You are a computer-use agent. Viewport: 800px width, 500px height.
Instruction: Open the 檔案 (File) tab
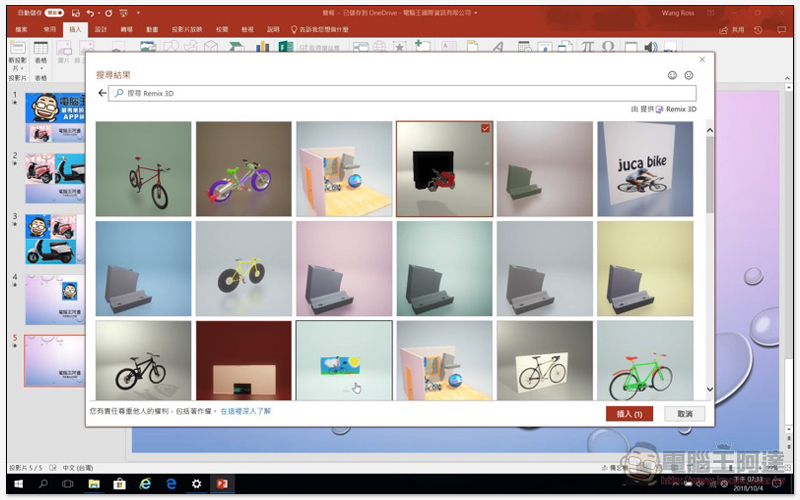[21, 30]
